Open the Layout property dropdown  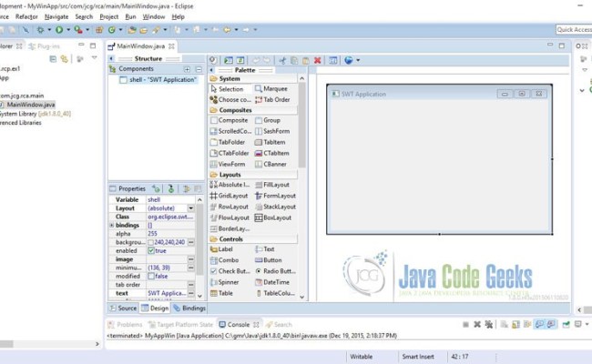click(x=190, y=208)
